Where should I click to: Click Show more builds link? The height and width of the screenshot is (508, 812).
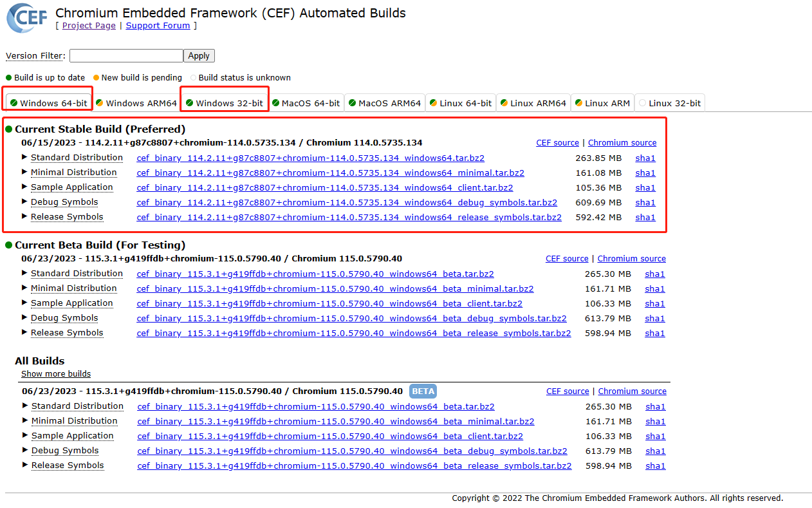(x=56, y=374)
